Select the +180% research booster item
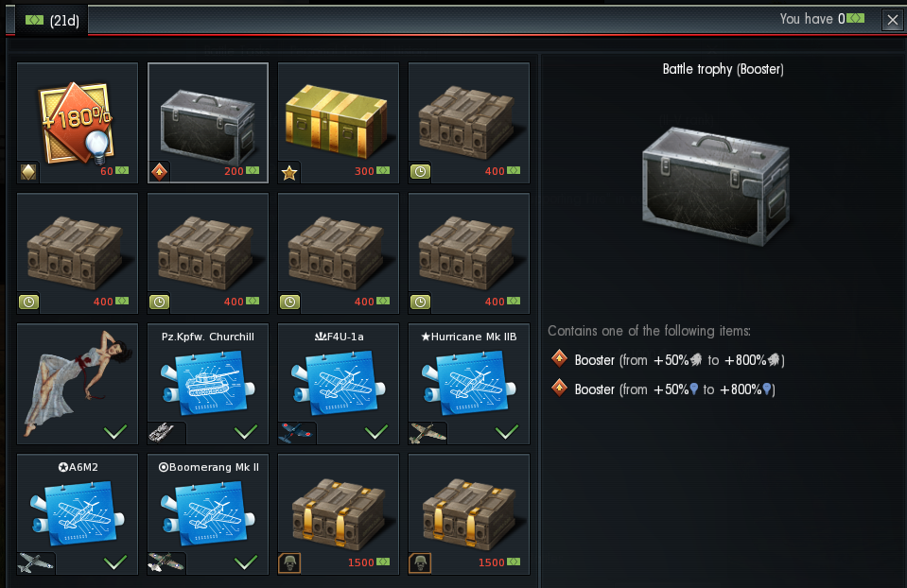The width and height of the screenshot is (907, 588). (78, 123)
